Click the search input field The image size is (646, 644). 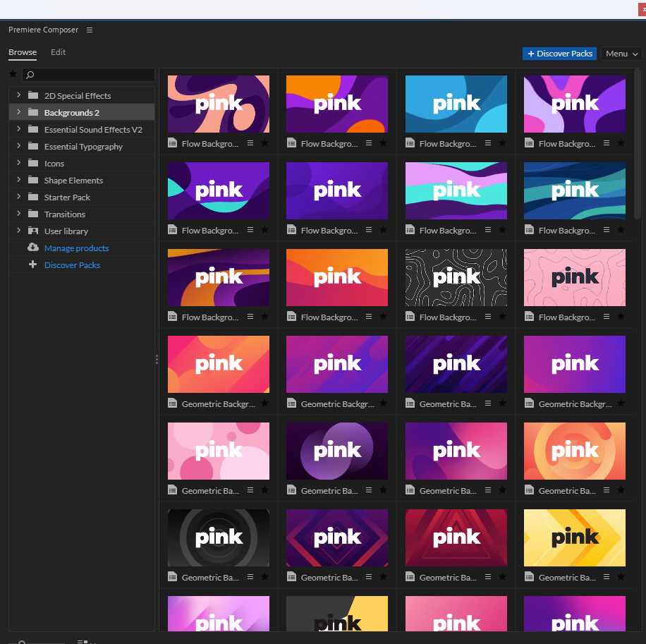pos(88,75)
